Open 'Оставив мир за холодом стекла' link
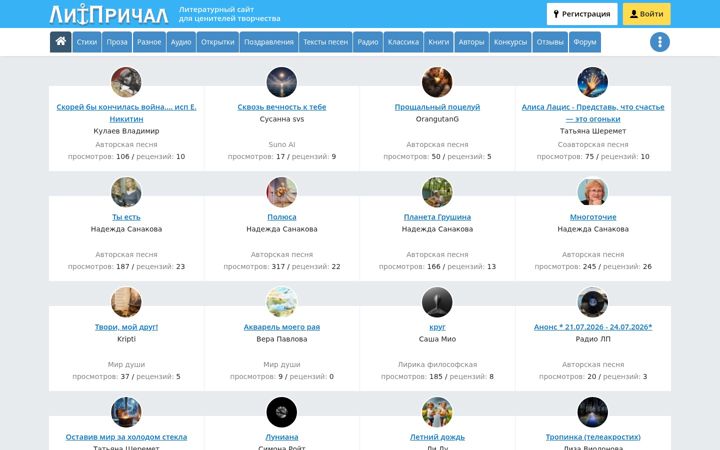 coord(126,437)
